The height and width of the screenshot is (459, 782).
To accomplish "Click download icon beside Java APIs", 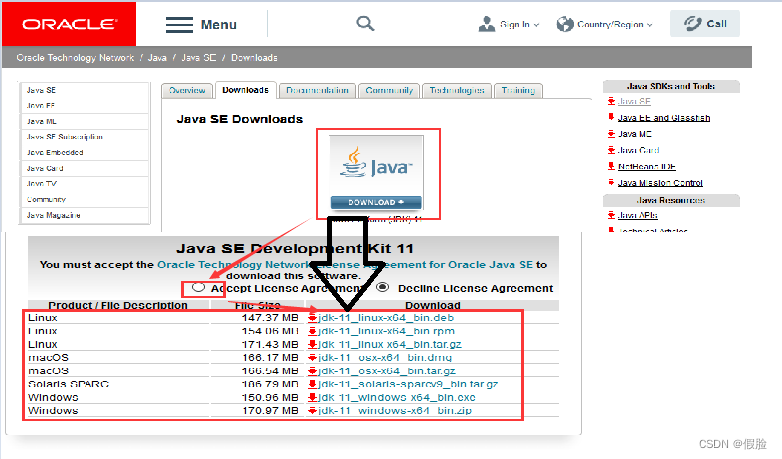I will (611, 215).
